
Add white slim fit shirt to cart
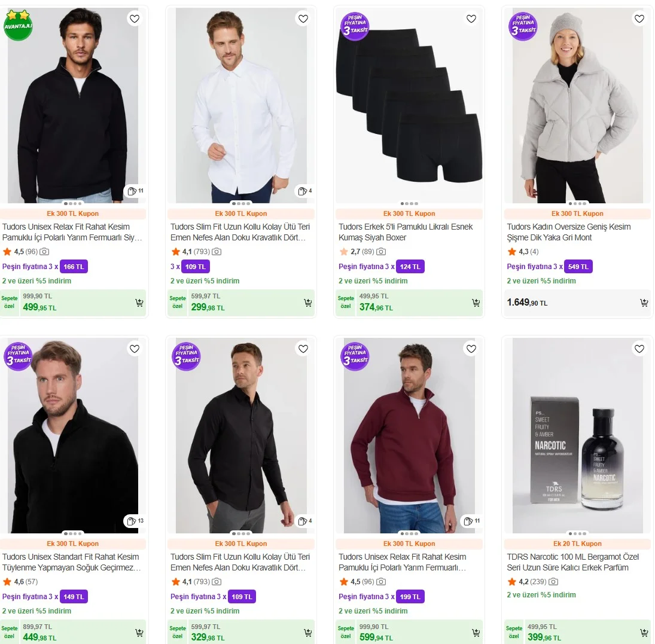[x=308, y=303]
